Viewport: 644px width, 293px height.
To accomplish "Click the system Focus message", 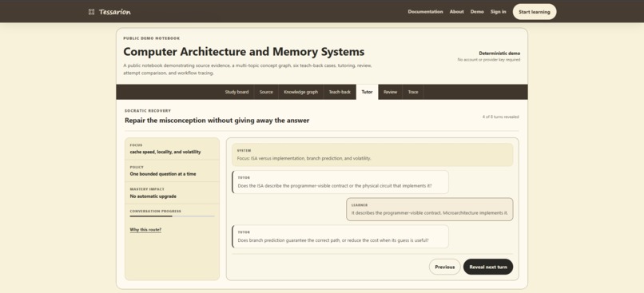I will point(372,155).
